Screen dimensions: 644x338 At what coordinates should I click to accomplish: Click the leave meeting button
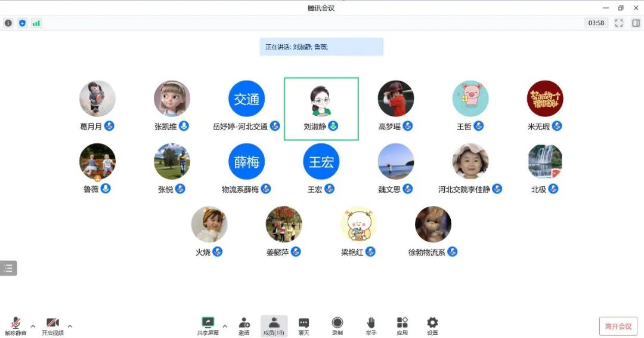pos(618,326)
